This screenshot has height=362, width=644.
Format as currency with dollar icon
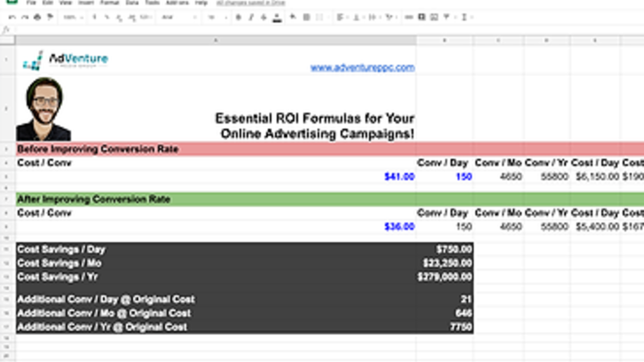(x=95, y=17)
